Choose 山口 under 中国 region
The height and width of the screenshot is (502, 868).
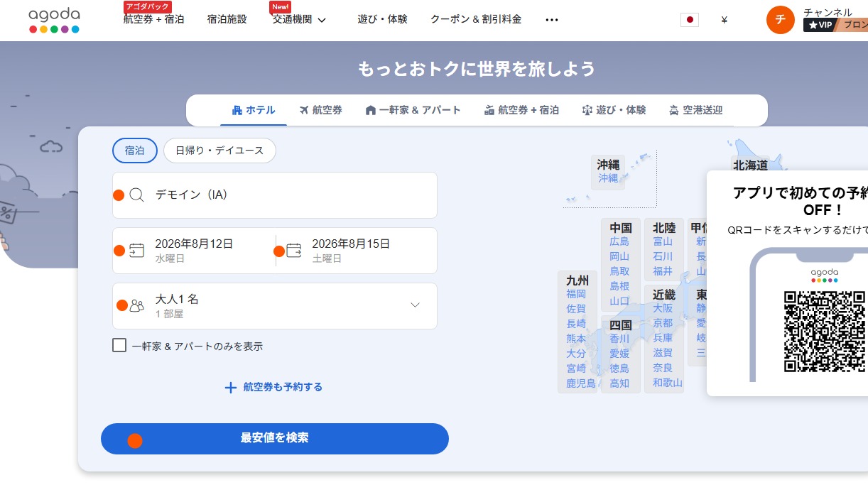(619, 301)
